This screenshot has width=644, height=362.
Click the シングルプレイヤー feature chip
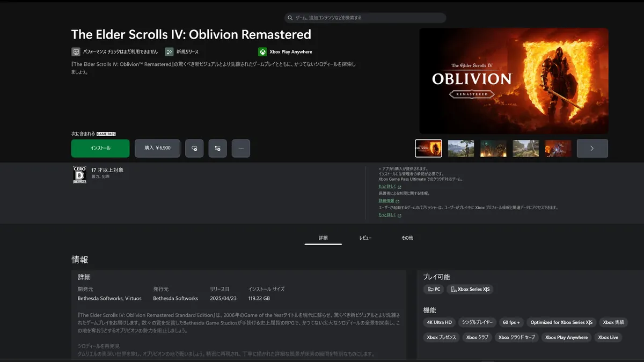(x=477, y=322)
